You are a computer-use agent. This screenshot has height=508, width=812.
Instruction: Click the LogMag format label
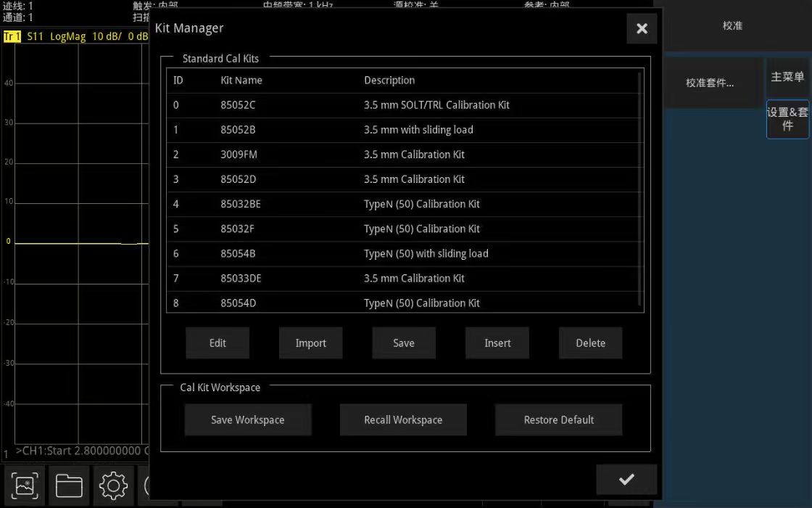tap(68, 36)
